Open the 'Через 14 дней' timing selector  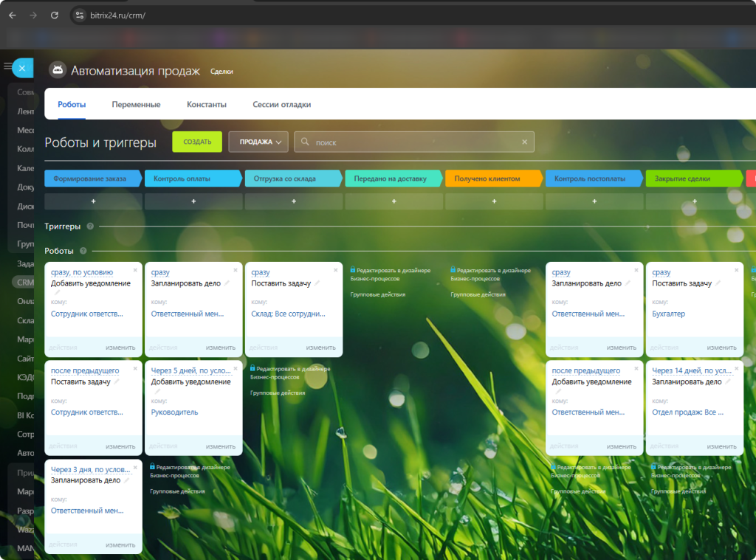[x=692, y=371]
